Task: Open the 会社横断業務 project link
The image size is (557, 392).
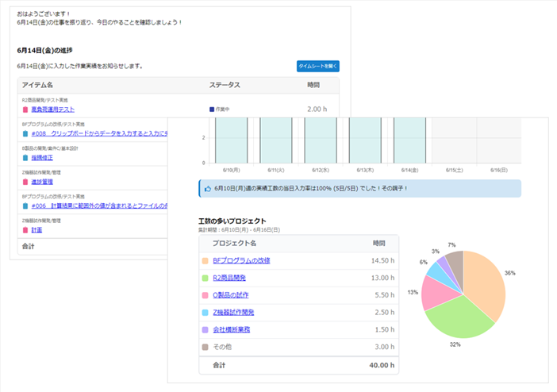Action: coord(231,329)
